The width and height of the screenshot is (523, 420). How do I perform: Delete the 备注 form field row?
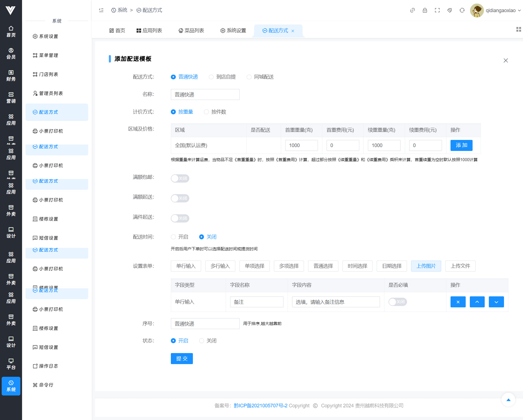[x=458, y=302]
